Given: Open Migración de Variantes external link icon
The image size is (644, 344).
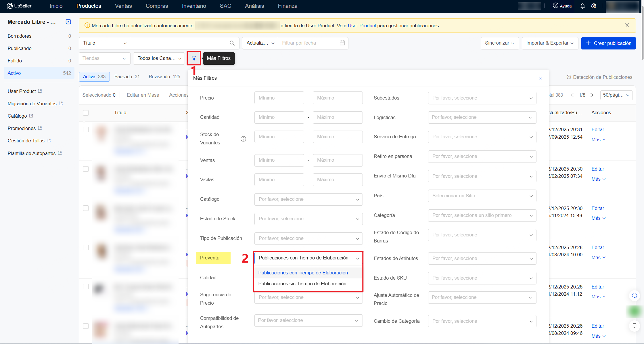Looking at the screenshot, I should click(61, 103).
